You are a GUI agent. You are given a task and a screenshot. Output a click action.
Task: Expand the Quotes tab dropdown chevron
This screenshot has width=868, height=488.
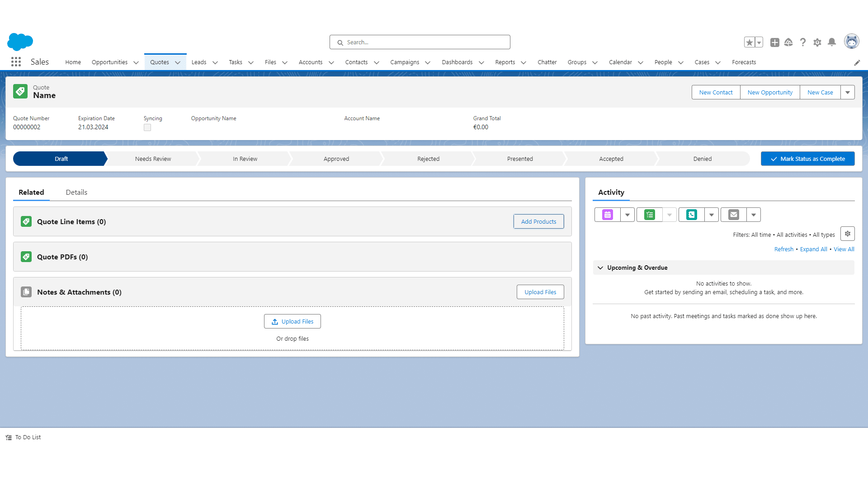(178, 62)
